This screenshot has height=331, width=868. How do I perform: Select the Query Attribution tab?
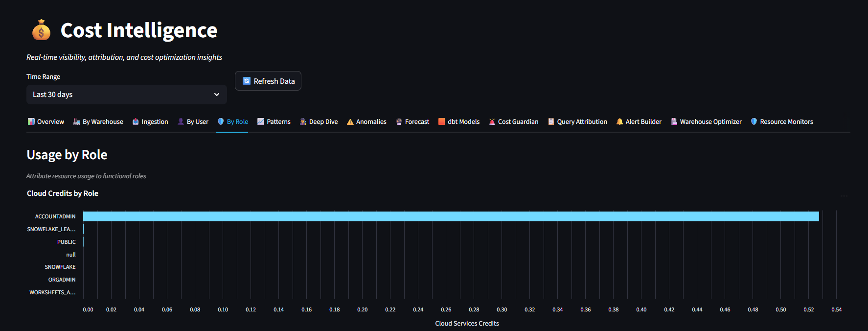click(577, 122)
